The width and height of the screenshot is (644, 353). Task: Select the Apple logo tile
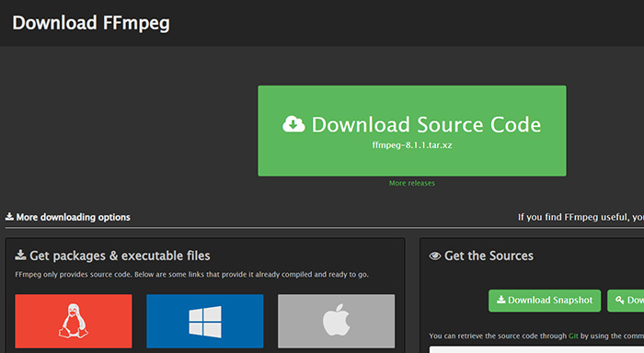(x=337, y=321)
